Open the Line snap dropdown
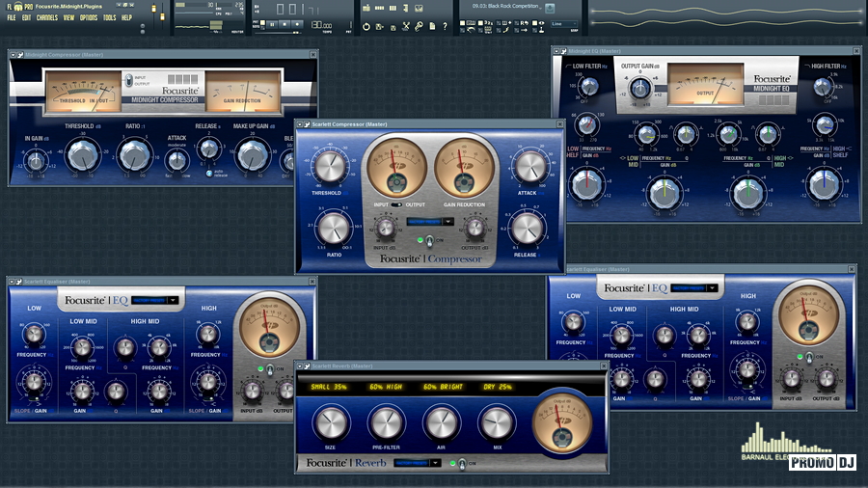Viewport: 868px width, 488px height. pos(564,24)
